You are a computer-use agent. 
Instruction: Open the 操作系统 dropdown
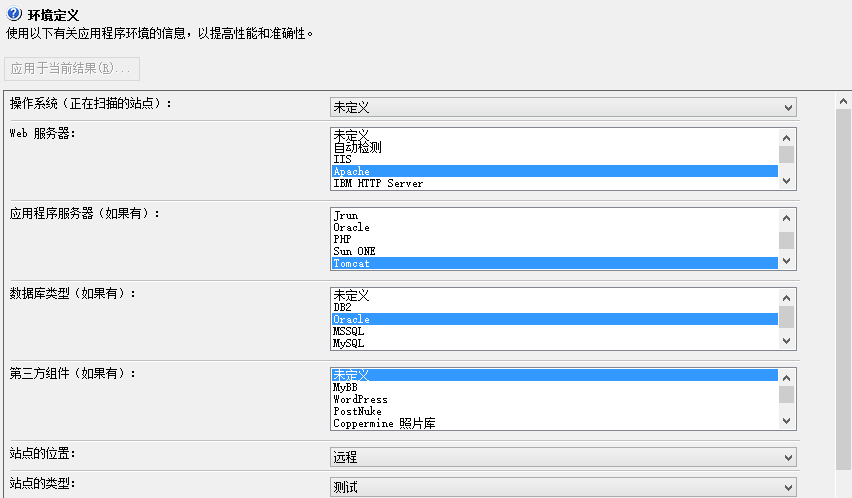(563, 107)
